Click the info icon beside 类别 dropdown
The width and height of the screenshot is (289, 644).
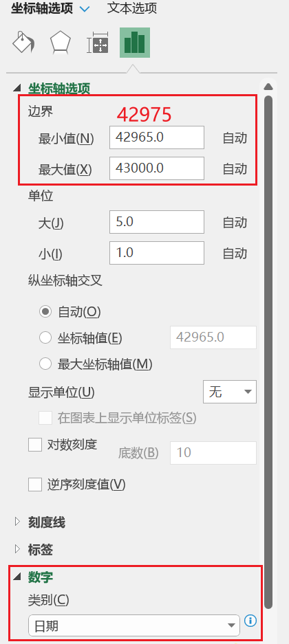pyautogui.click(x=250, y=621)
